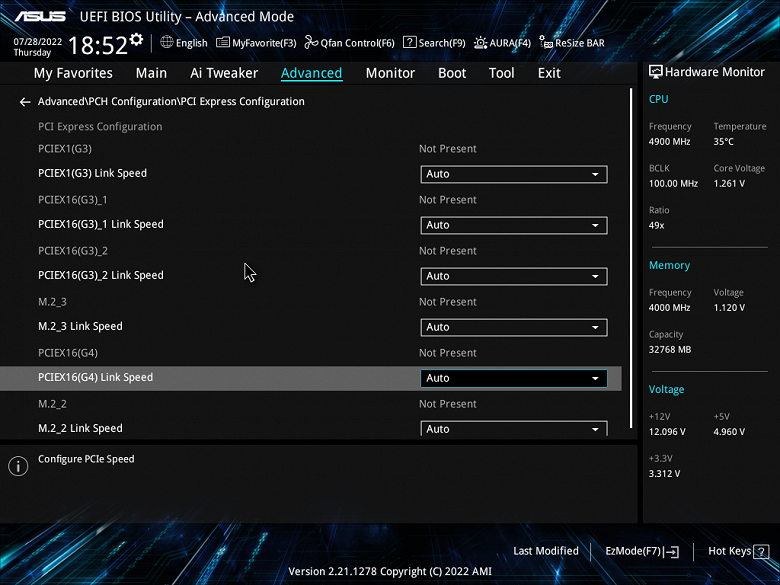Click memory capacity 32768 MB
Image resolution: width=780 pixels, height=585 pixels.
pos(670,350)
